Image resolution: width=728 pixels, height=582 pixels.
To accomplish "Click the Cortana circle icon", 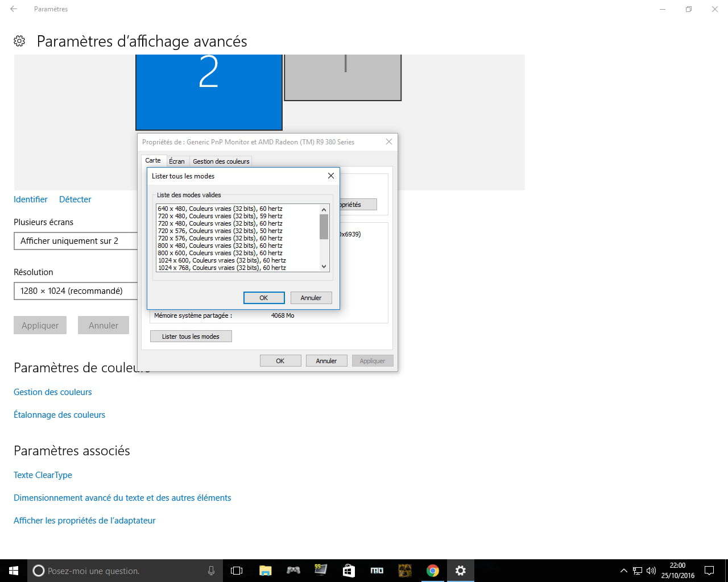I will click(x=39, y=571).
